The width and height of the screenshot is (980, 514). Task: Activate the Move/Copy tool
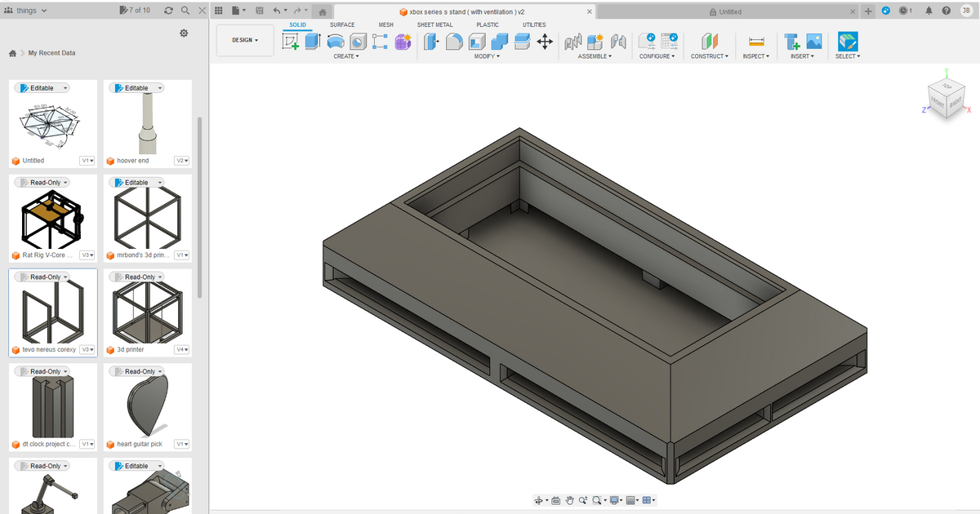(545, 39)
